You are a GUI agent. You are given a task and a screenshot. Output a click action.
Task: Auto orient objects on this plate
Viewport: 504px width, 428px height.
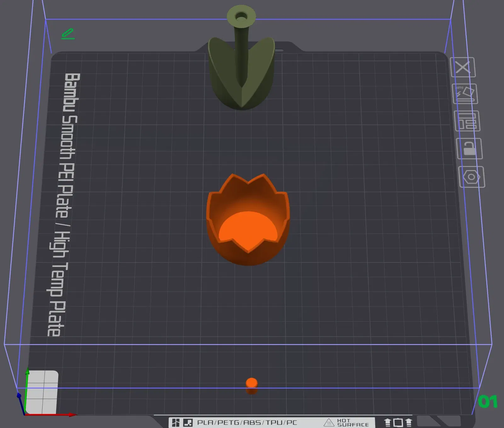[465, 94]
